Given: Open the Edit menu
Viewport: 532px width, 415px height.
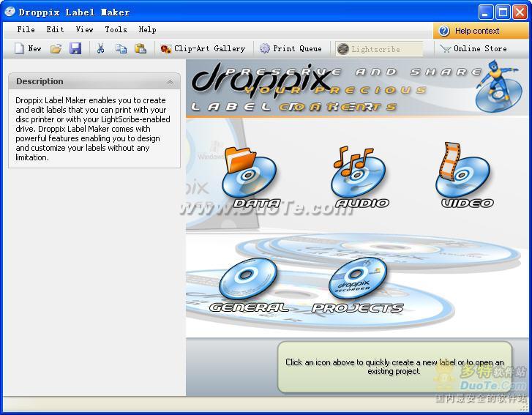Looking at the screenshot, I should tap(56, 30).
